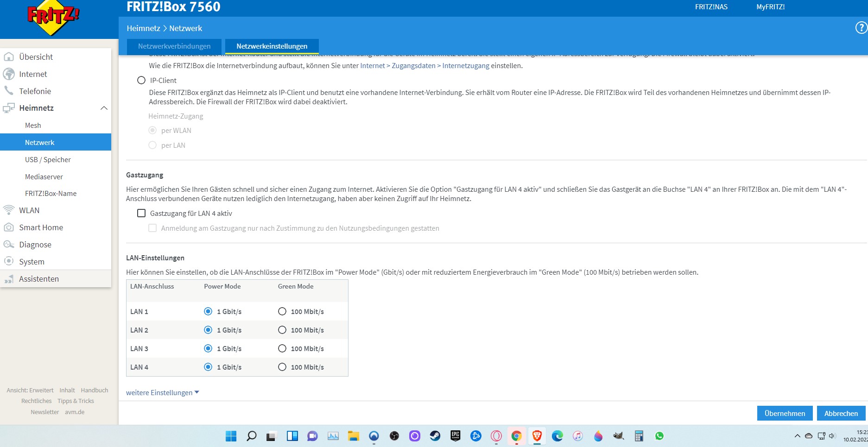868x447 pixels.
Task: Open taskbar search magnifier
Action: pyautogui.click(x=252, y=436)
